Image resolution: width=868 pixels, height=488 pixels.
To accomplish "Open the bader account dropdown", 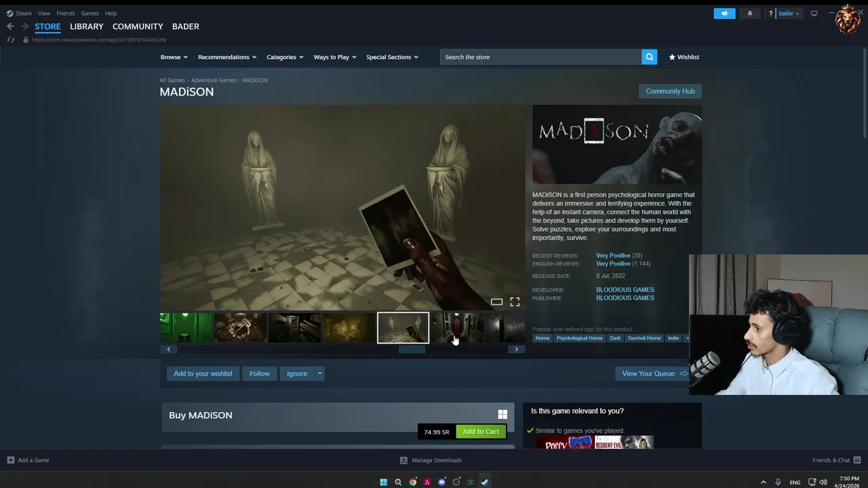I will [x=789, y=14].
